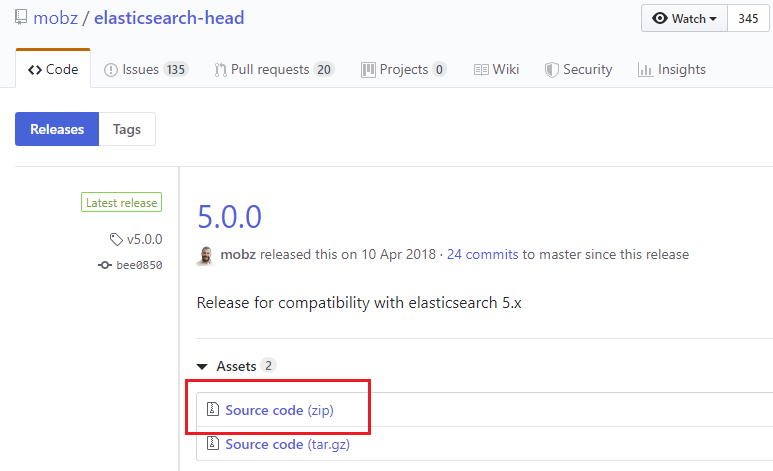Open the Insights tab
773x471 pixels.
672,70
